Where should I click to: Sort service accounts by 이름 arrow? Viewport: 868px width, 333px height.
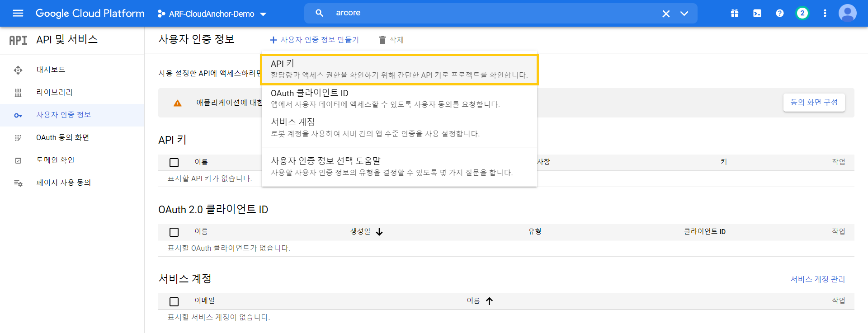(490, 301)
